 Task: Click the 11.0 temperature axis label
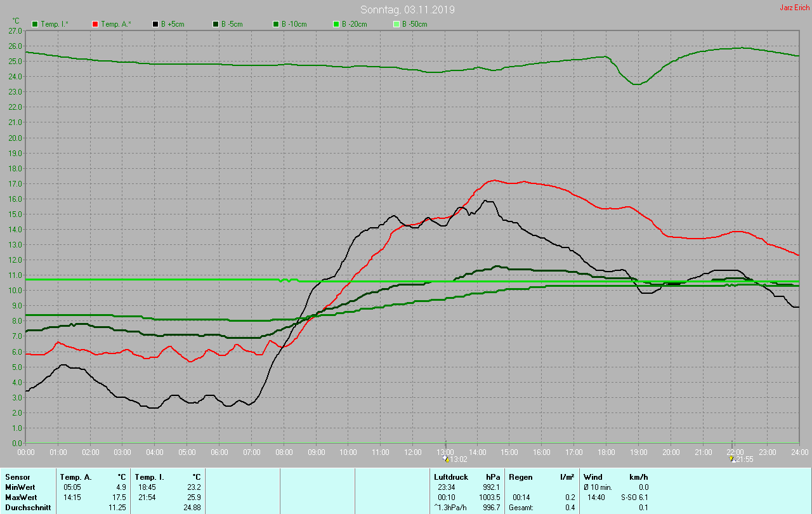tap(15, 275)
